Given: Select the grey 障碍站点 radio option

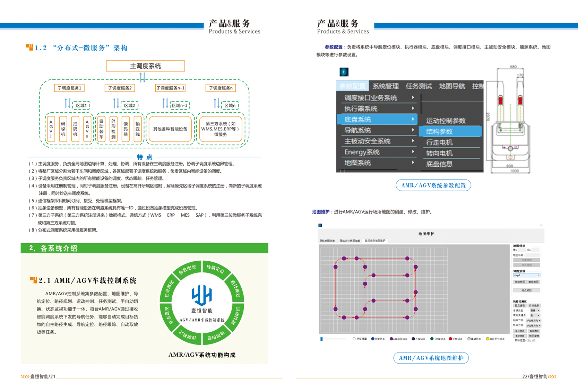Looking at the screenshot, I should pos(469,339).
